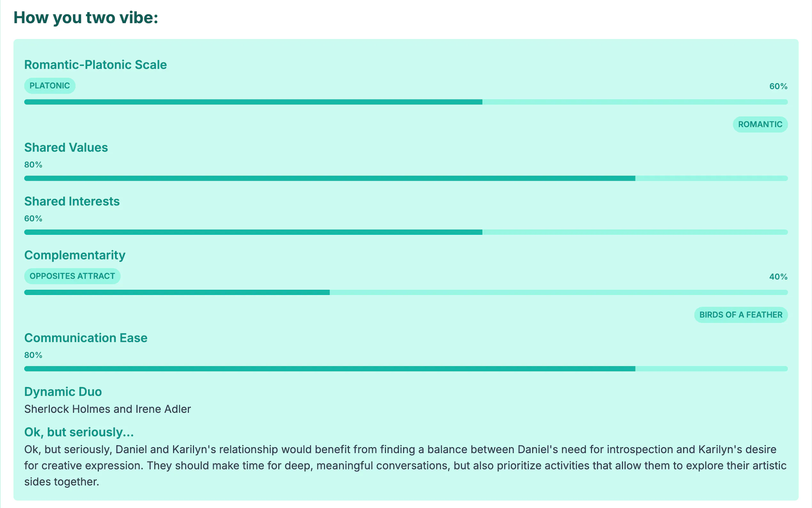Click the BIRDS OF A FEATHER badge
This screenshot has width=812, height=508.
(x=740, y=315)
